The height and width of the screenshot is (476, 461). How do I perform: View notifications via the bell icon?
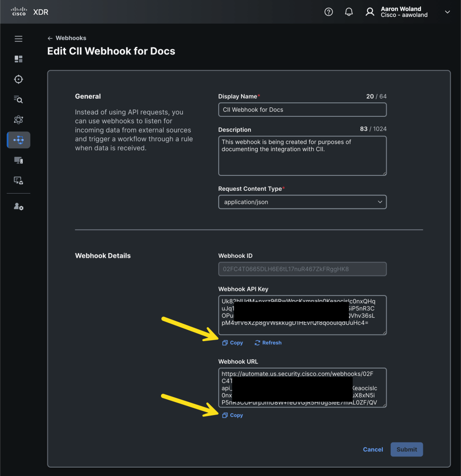349,12
